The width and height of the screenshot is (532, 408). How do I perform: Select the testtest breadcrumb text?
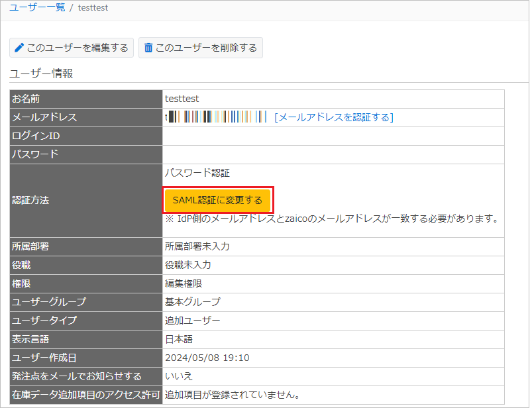(x=93, y=7)
